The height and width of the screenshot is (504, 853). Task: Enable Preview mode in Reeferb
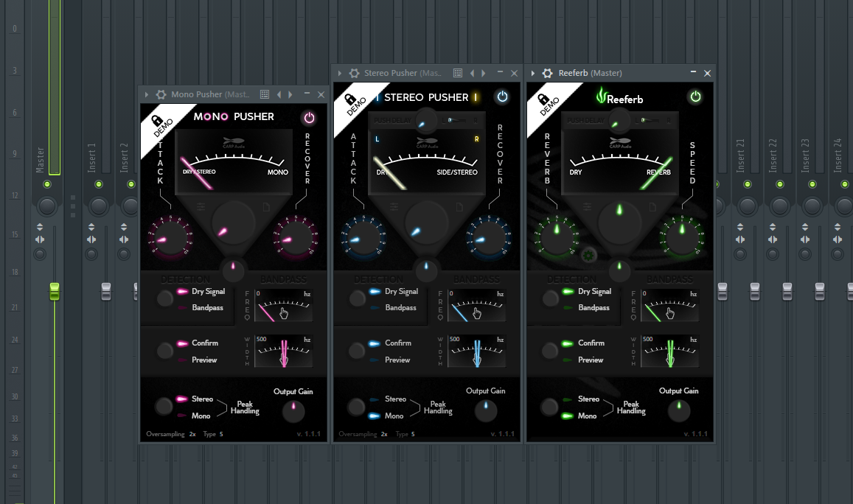click(590, 360)
